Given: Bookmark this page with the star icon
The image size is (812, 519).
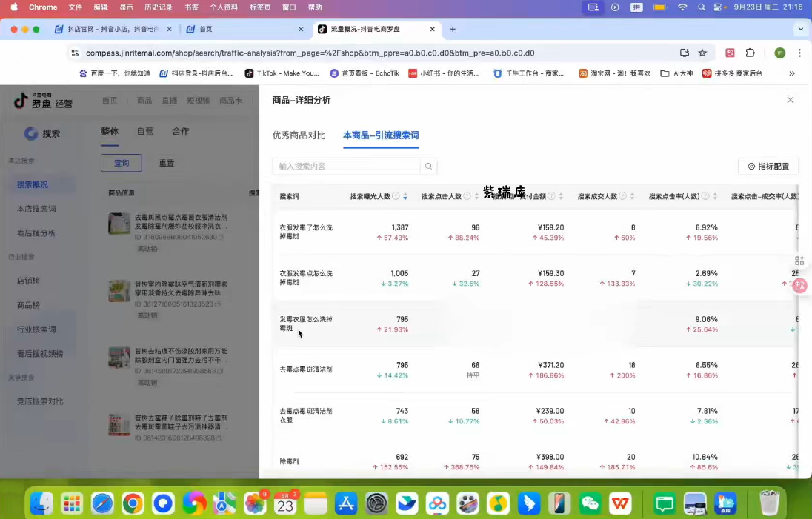Looking at the screenshot, I should click(702, 53).
